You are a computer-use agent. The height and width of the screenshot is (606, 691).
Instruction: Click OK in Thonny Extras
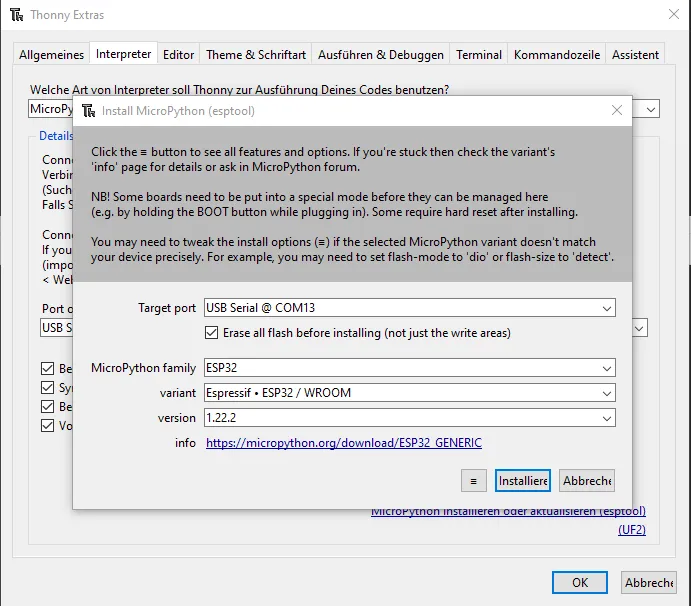(580, 582)
